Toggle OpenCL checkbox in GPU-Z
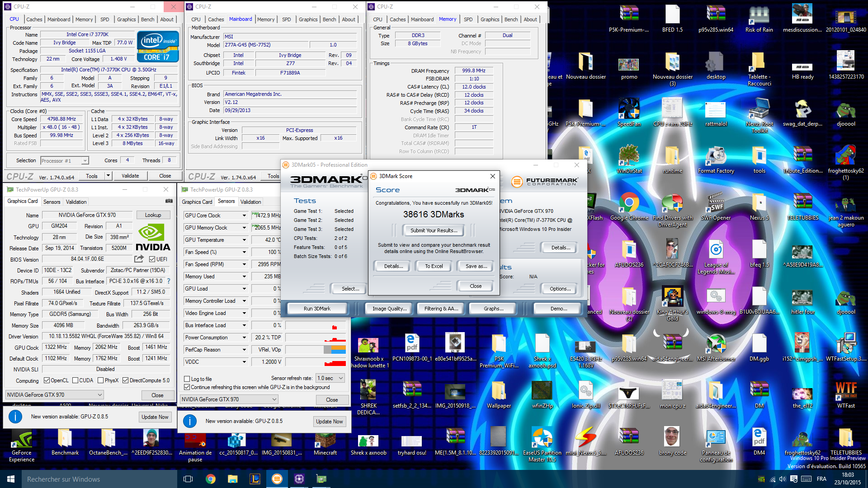This screenshot has height=488, width=868. click(47, 380)
